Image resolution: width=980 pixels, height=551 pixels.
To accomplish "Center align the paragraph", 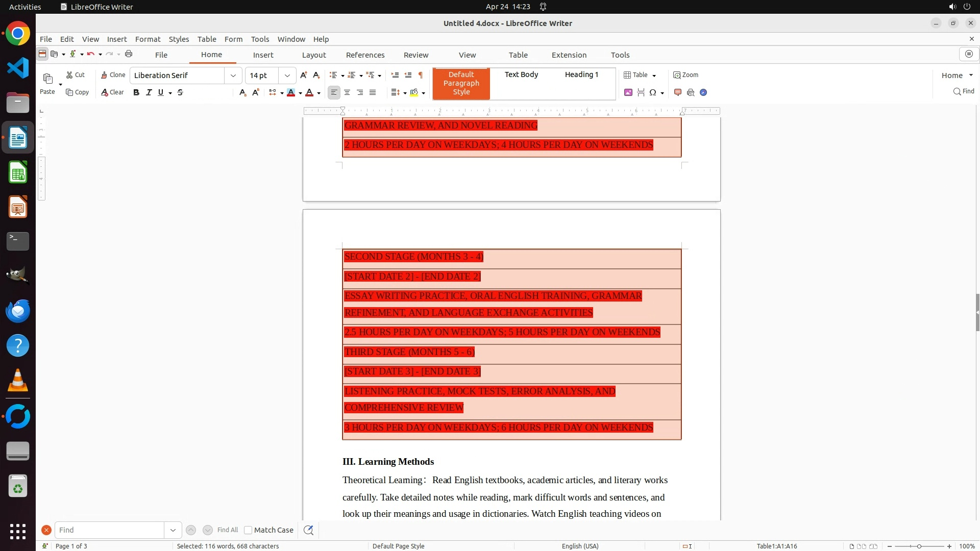I will coord(347,92).
